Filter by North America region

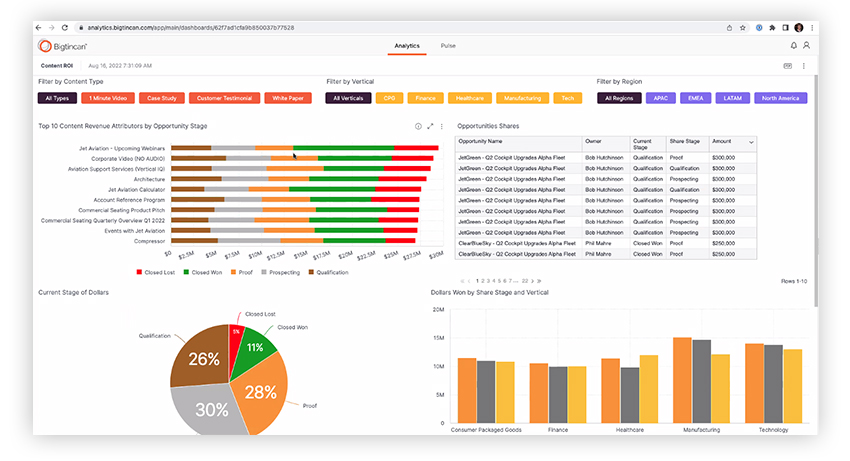click(781, 98)
